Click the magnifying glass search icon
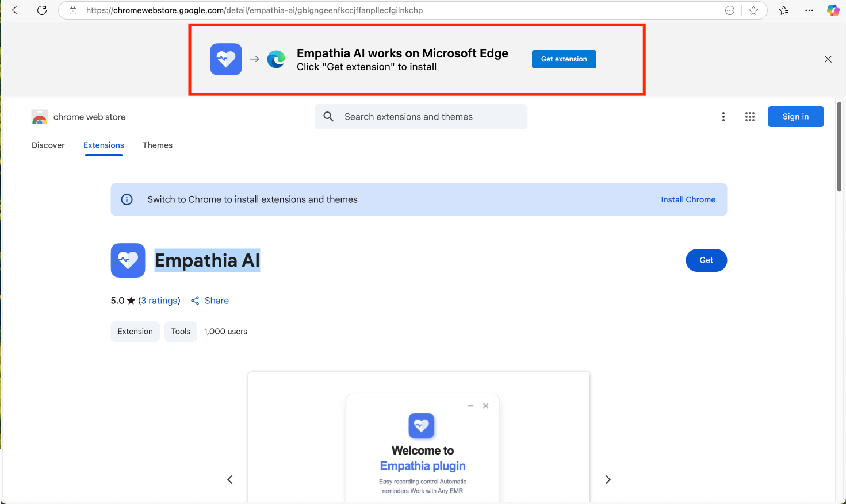Image resolution: width=846 pixels, height=504 pixels. tap(328, 117)
